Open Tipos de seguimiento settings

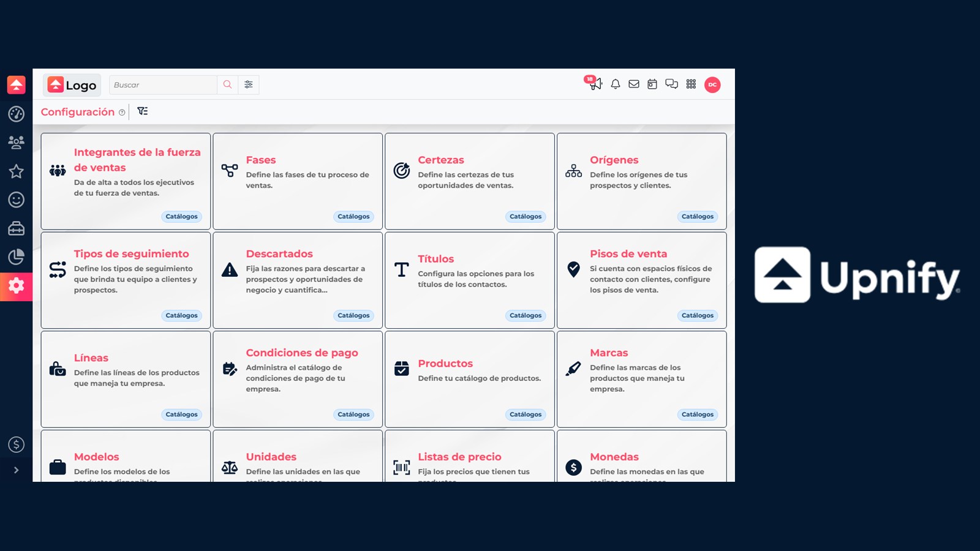[126, 280]
